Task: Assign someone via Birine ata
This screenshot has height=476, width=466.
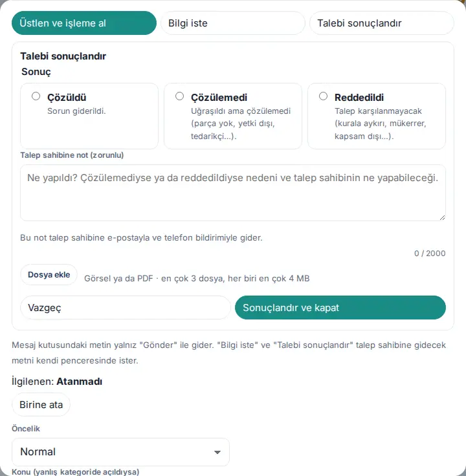Action: coord(41,405)
